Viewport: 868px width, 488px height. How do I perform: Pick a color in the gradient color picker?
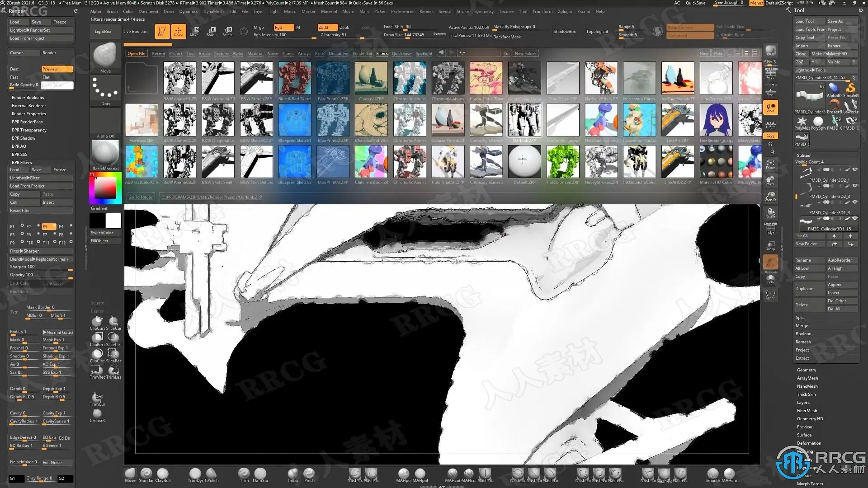coord(105,188)
